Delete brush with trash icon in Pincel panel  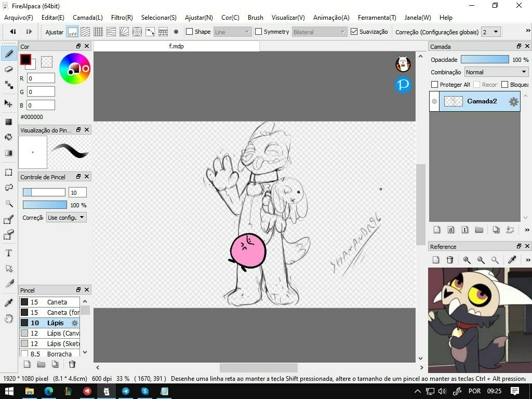click(x=72, y=364)
